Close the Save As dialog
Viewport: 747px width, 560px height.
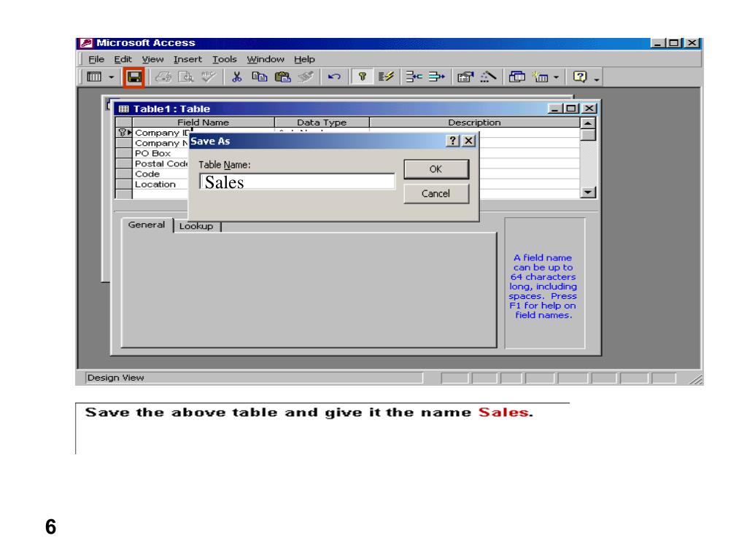click(x=468, y=141)
